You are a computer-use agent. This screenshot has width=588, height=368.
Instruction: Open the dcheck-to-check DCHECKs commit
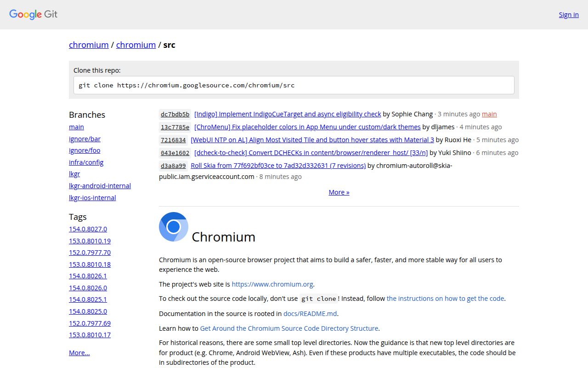[311, 153]
